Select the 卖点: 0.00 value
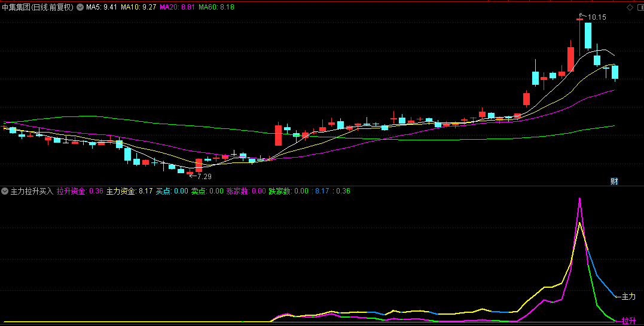 point(207,191)
